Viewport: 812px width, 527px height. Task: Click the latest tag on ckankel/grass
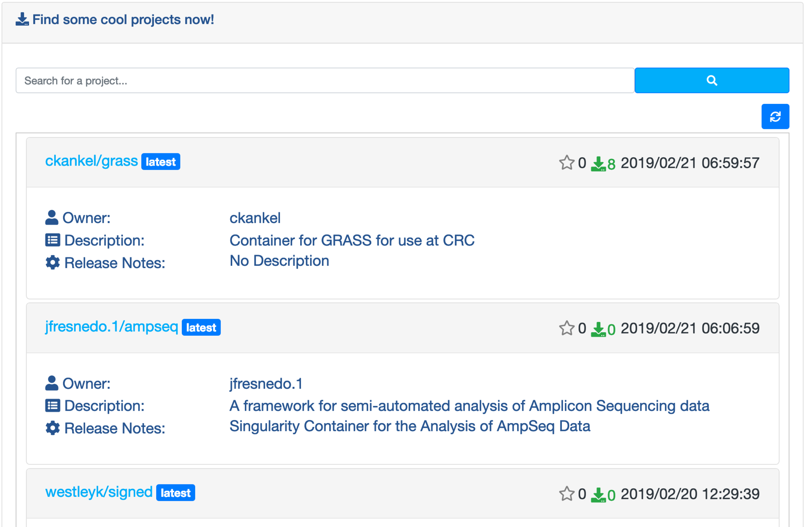coord(160,162)
